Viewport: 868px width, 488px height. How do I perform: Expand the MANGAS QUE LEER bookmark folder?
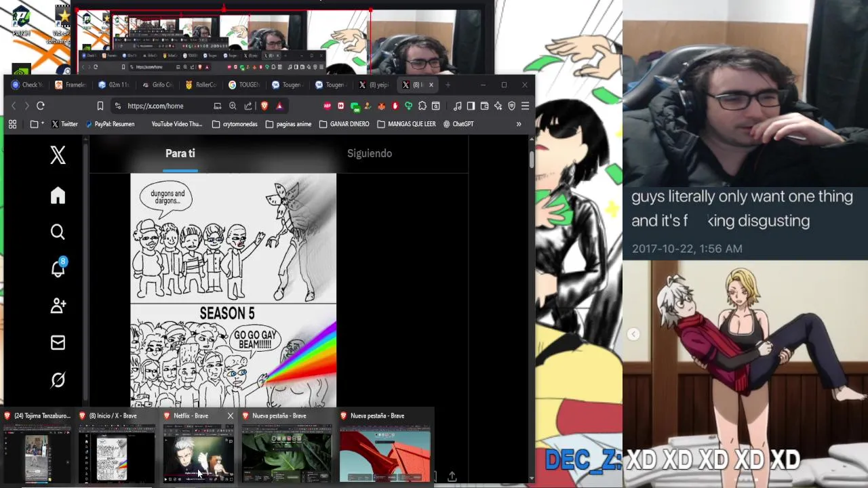tap(406, 124)
